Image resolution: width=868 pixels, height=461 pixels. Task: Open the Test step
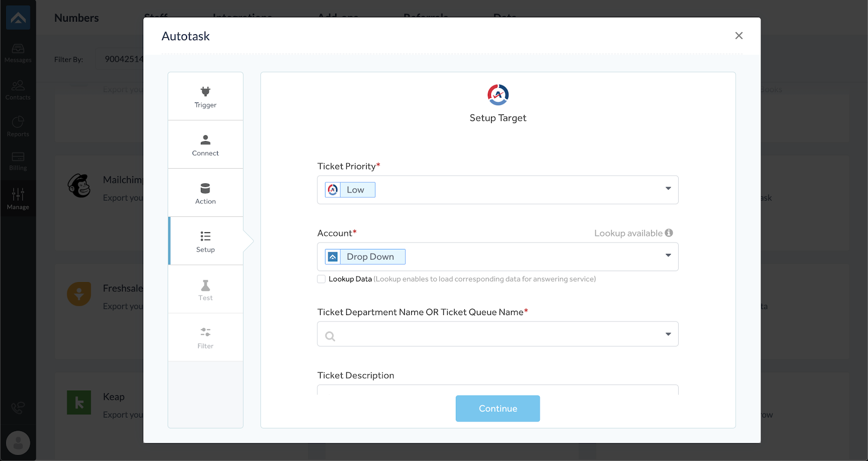coord(206,290)
